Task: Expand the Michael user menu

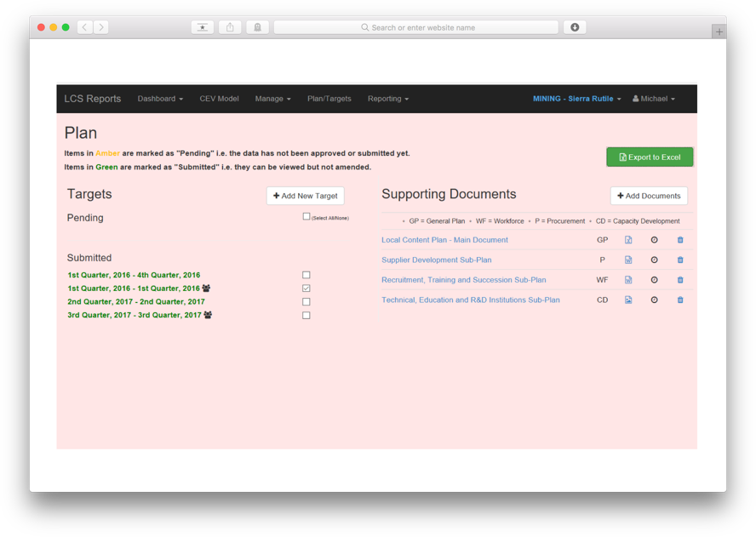Action: 654,99
